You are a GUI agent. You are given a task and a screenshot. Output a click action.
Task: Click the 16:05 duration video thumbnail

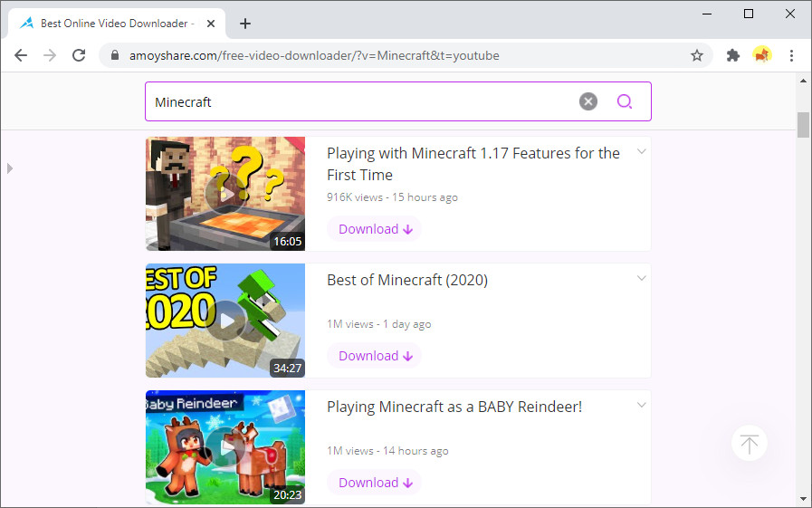coord(225,194)
